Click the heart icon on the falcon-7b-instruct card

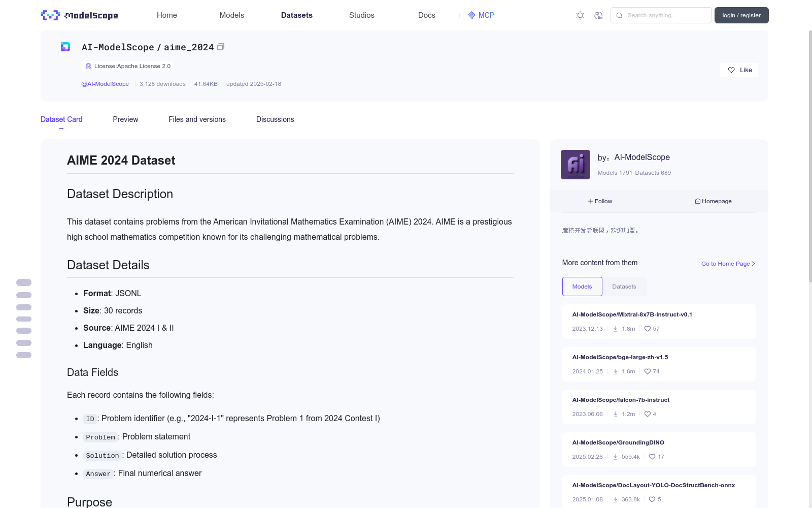[648, 414]
